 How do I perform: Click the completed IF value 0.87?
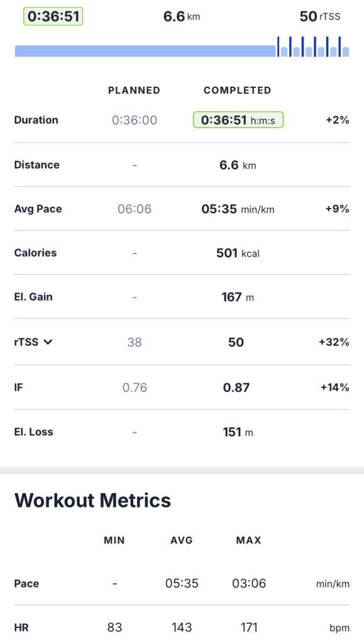point(236,387)
